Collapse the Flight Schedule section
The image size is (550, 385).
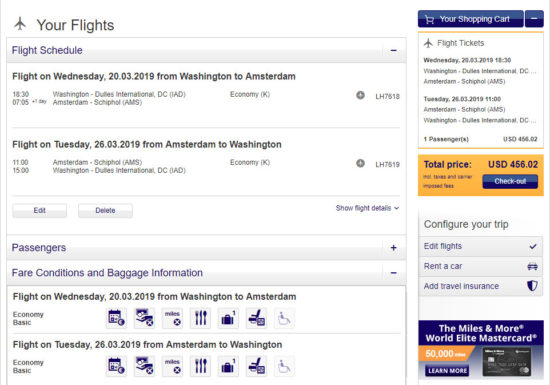[394, 50]
